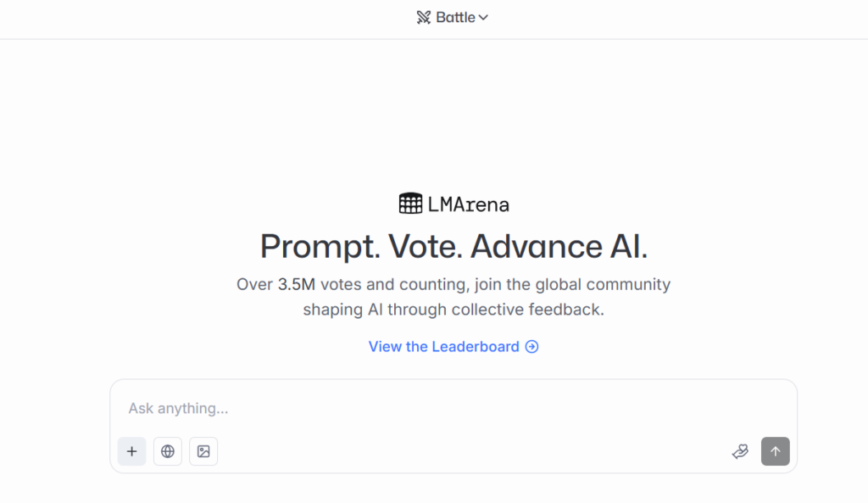Image resolution: width=868 pixels, height=503 pixels.
Task: Click the Prompt. Vote. Advance AI. headline
Action: (x=453, y=246)
